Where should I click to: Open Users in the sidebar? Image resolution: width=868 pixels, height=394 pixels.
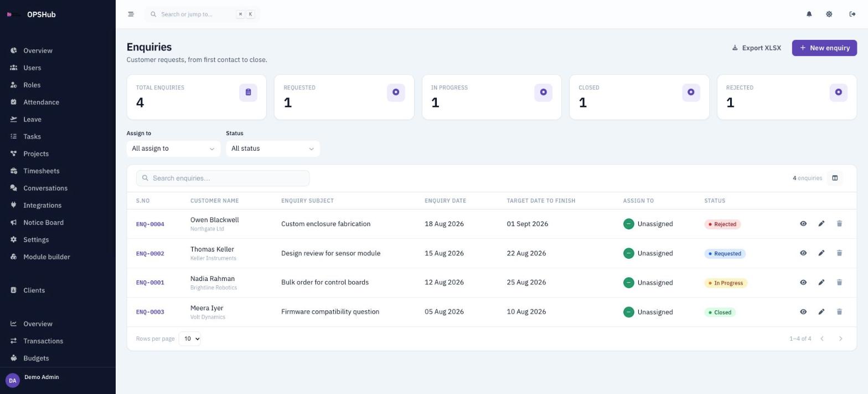(x=58, y=68)
